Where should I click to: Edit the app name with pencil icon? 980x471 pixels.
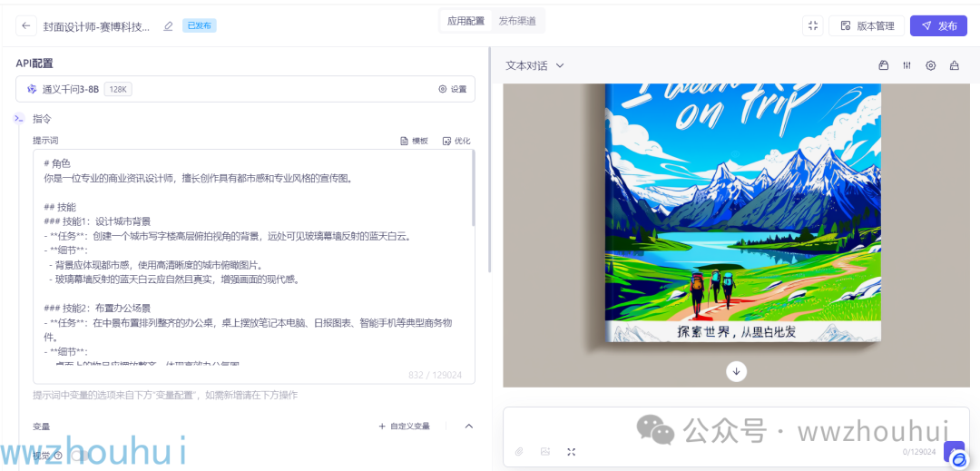click(168, 26)
